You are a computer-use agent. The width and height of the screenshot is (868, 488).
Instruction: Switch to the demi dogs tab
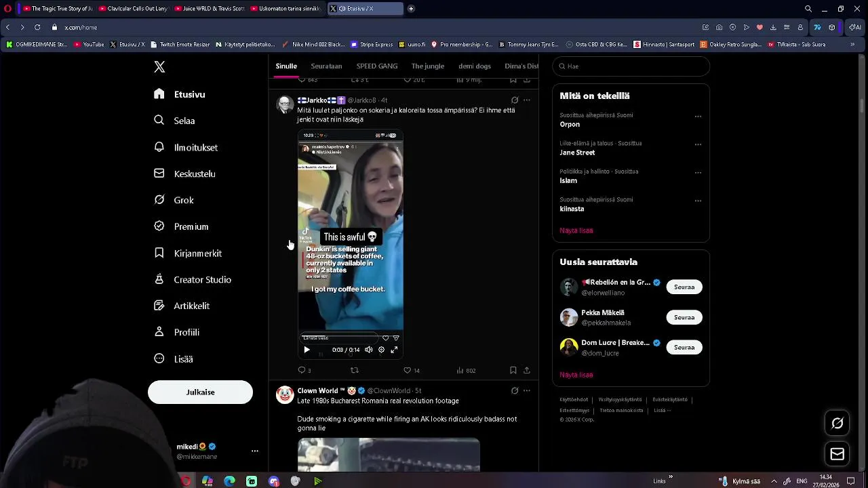coord(475,66)
